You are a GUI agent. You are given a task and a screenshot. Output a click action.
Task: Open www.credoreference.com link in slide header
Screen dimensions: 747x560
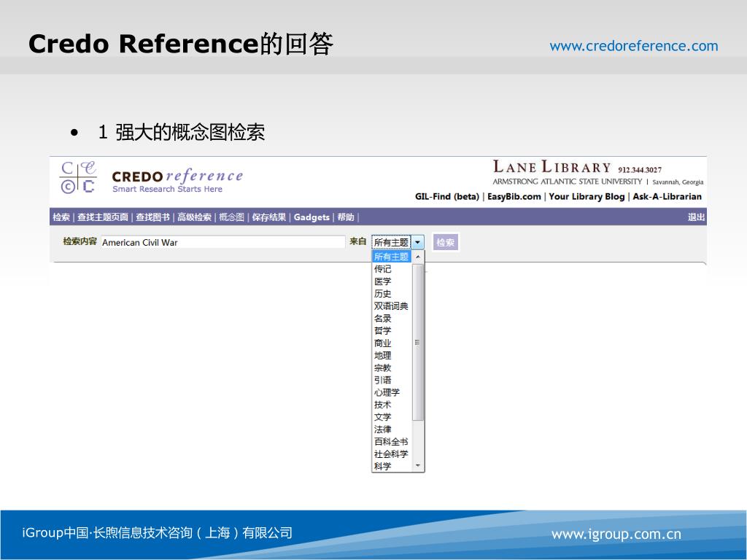tap(634, 46)
